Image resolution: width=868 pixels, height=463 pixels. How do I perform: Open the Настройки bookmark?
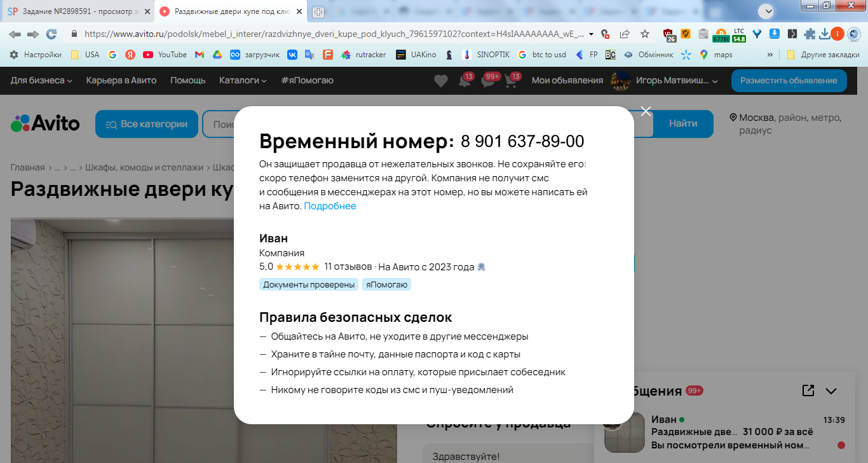pyautogui.click(x=36, y=55)
